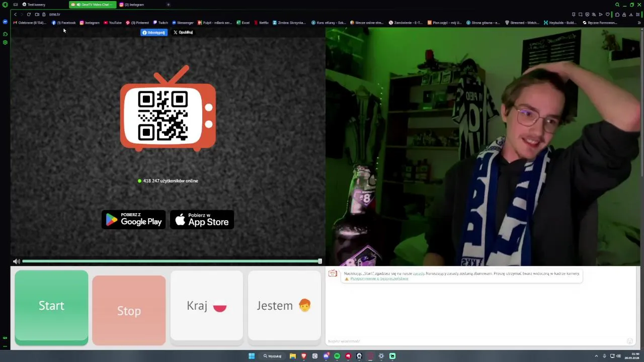Screen dimensions: 644x362
Task: Open Brave browser from the taskbar
Action: [303, 356]
